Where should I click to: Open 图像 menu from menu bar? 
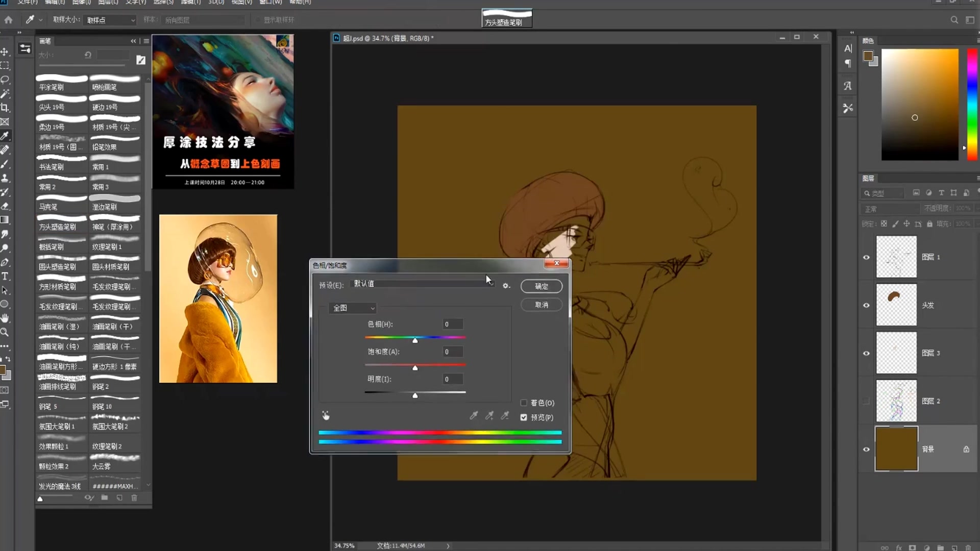[x=81, y=3]
